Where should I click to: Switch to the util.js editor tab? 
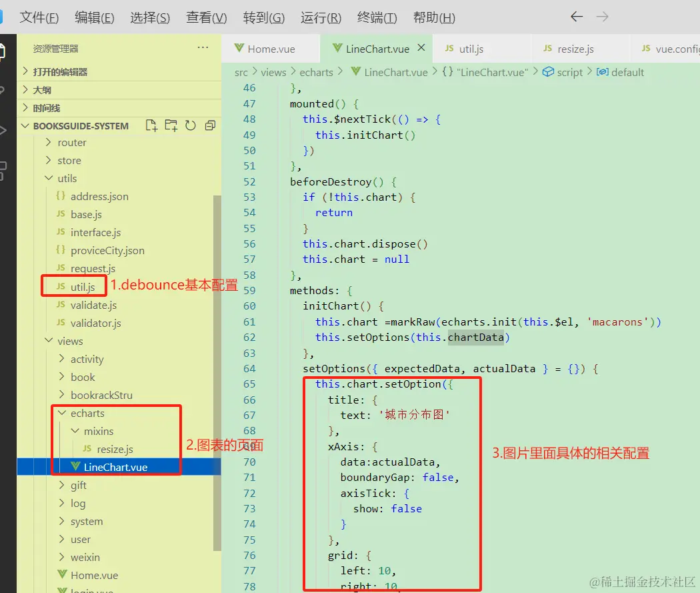coord(481,49)
